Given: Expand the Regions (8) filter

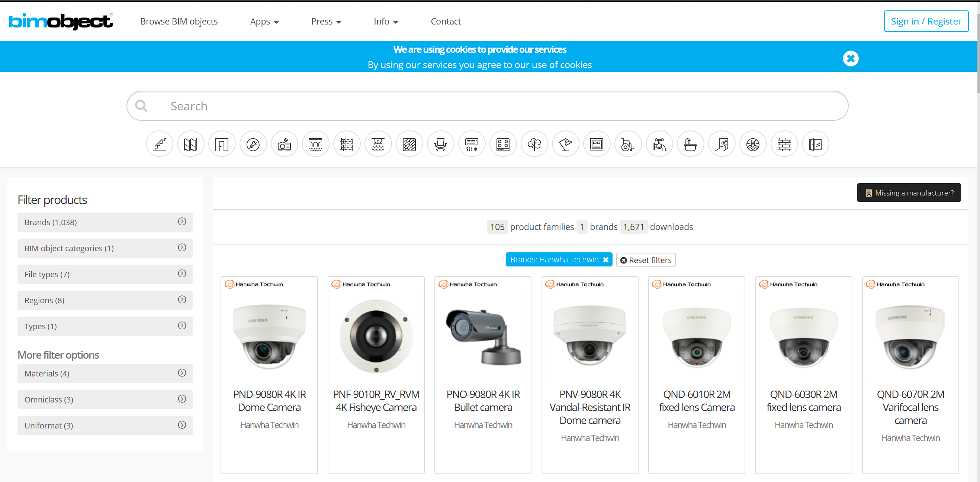Looking at the screenshot, I should pyautogui.click(x=105, y=300).
